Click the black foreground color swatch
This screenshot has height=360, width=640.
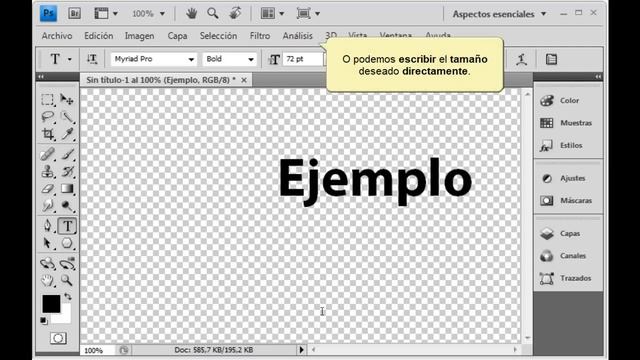click(51, 304)
